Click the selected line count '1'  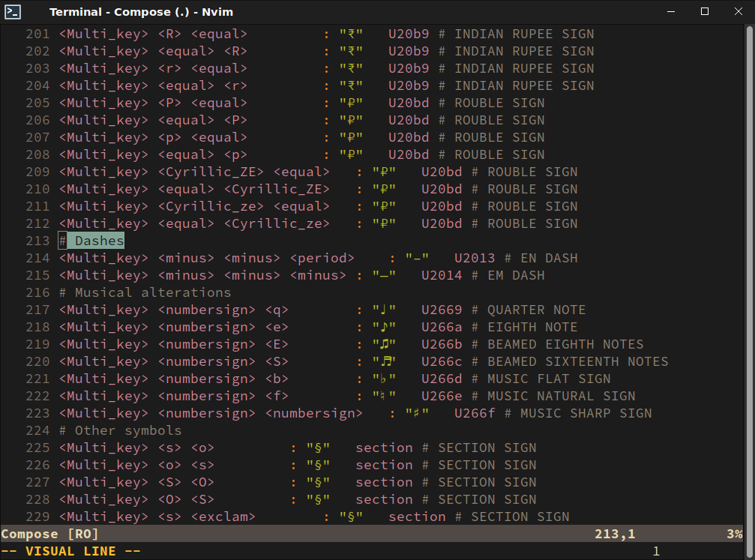click(656, 552)
